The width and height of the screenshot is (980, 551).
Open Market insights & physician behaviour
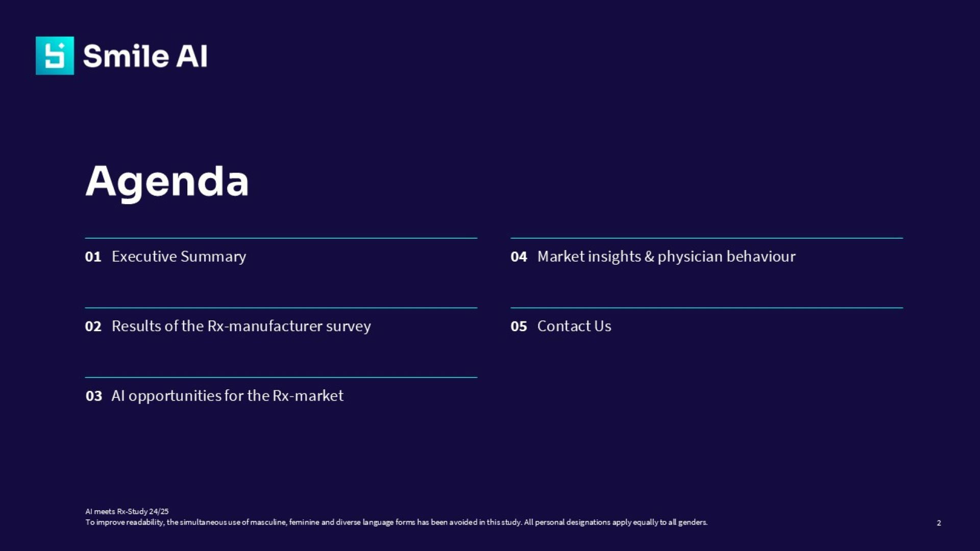click(x=666, y=257)
